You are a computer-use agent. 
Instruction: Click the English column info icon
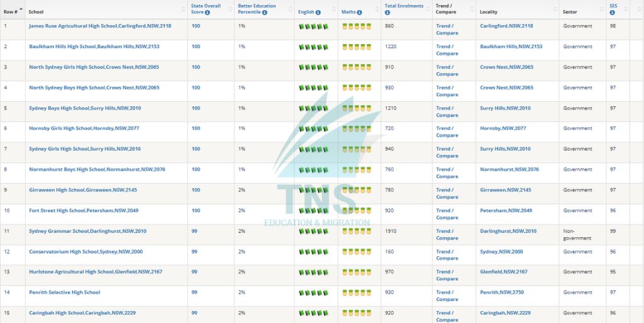coord(318,13)
